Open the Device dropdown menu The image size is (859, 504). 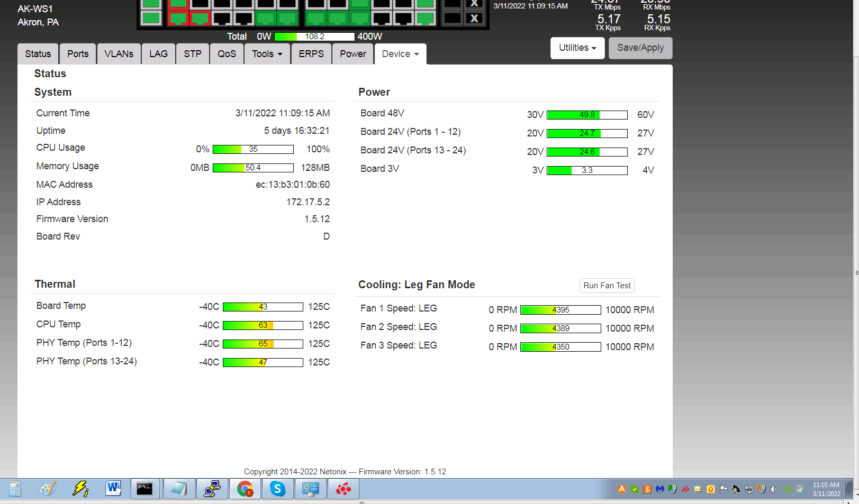click(400, 54)
